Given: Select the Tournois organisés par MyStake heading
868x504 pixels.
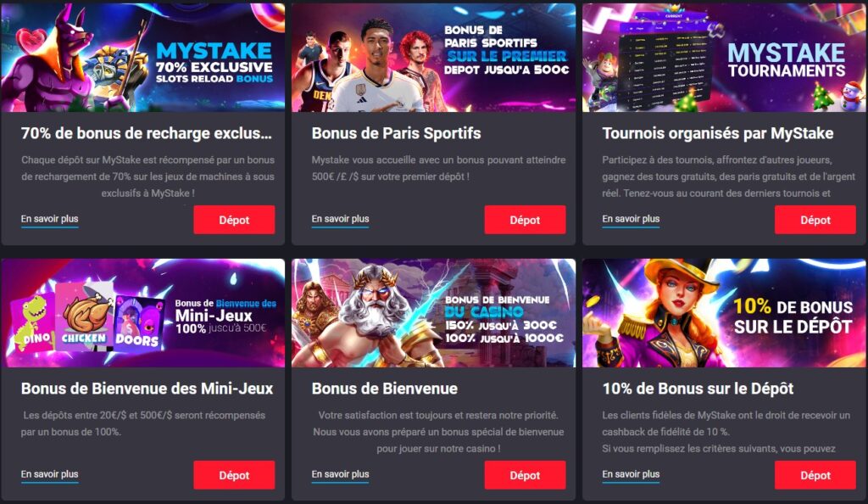Looking at the screenshot, I should (x=718, y=133).
